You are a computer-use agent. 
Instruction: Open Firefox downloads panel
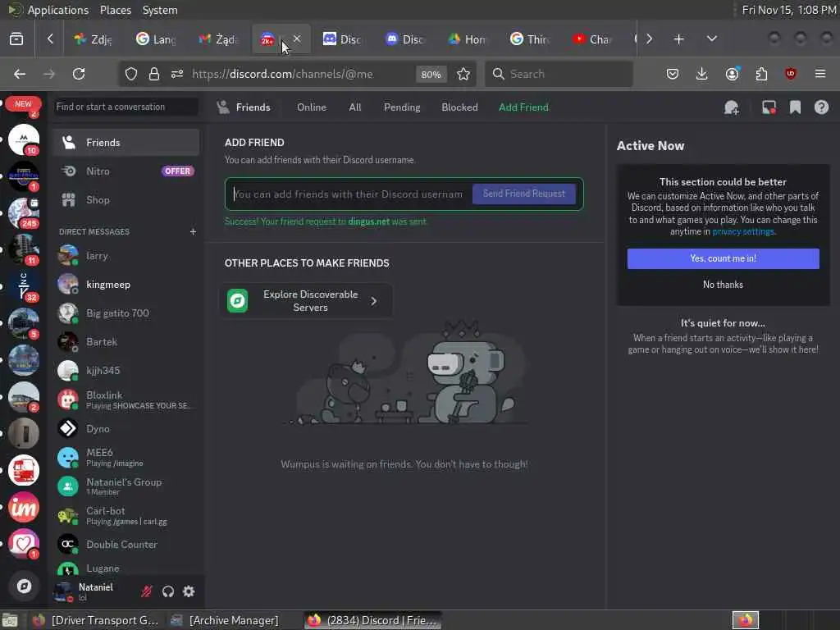coord(702,74)
